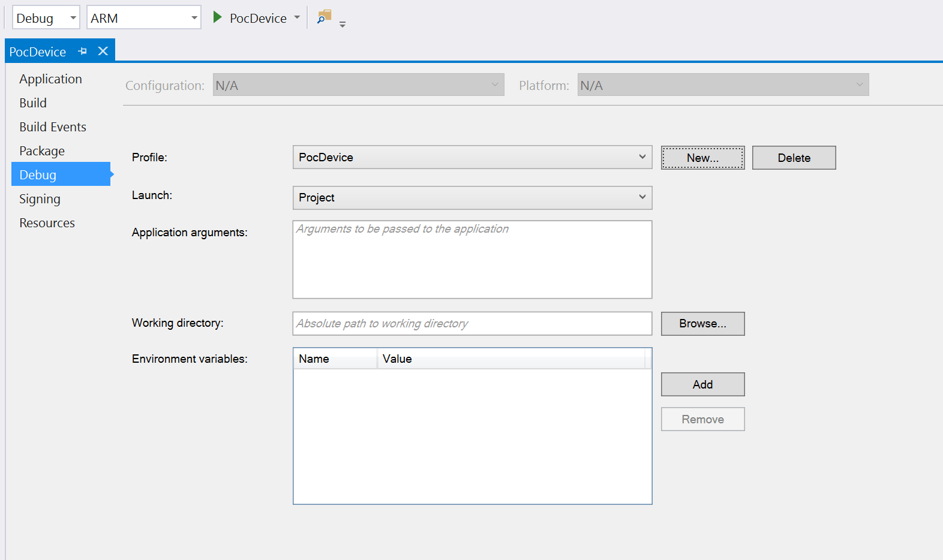The width and height of the screenshot is (943, 560).
Task: Open the ARM platform dropdown
Action: pyautogui.click(x=143, y=18)
